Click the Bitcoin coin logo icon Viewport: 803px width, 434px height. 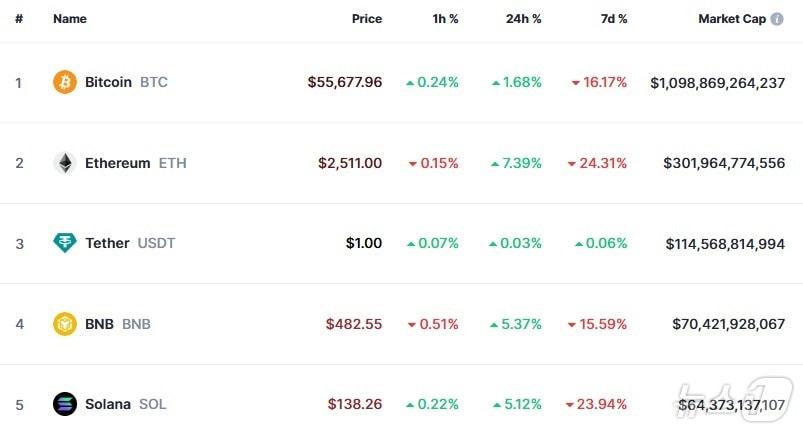point(65,82)
